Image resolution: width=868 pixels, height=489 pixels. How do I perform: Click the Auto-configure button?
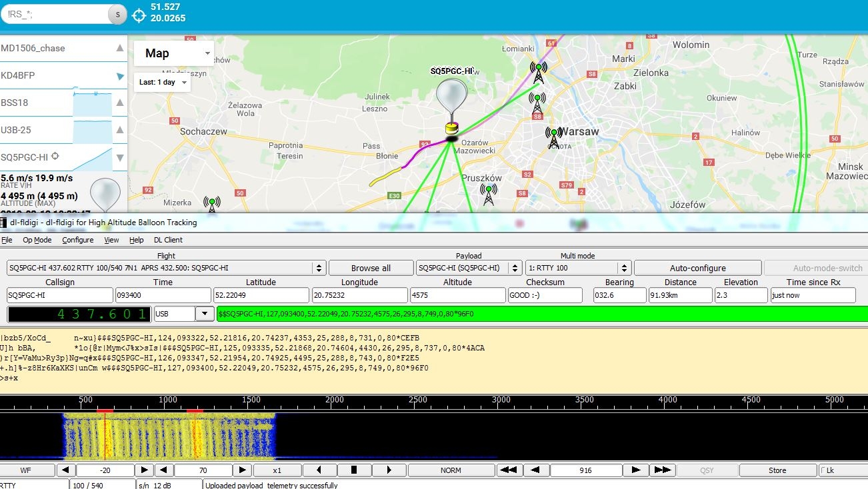(697, 268)
